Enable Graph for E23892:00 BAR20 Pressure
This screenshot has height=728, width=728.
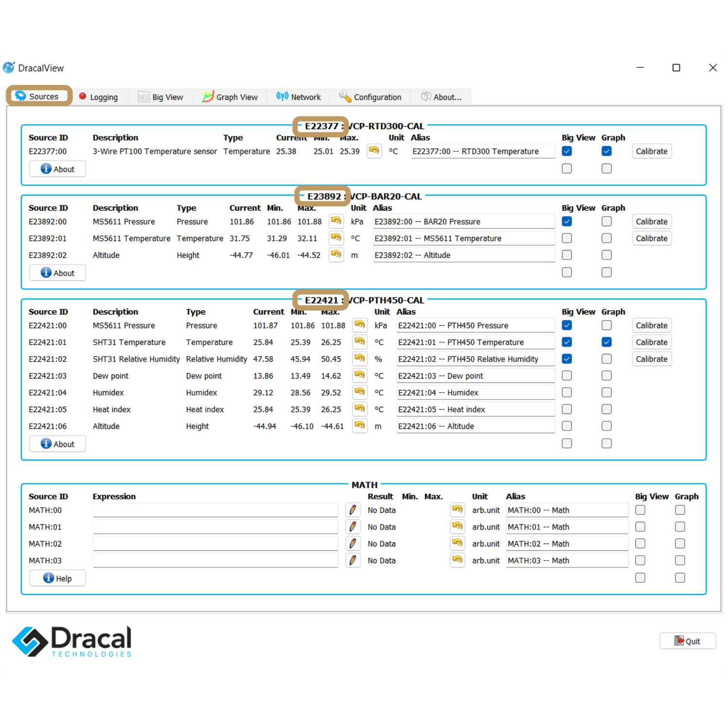(x=607, y=221)
